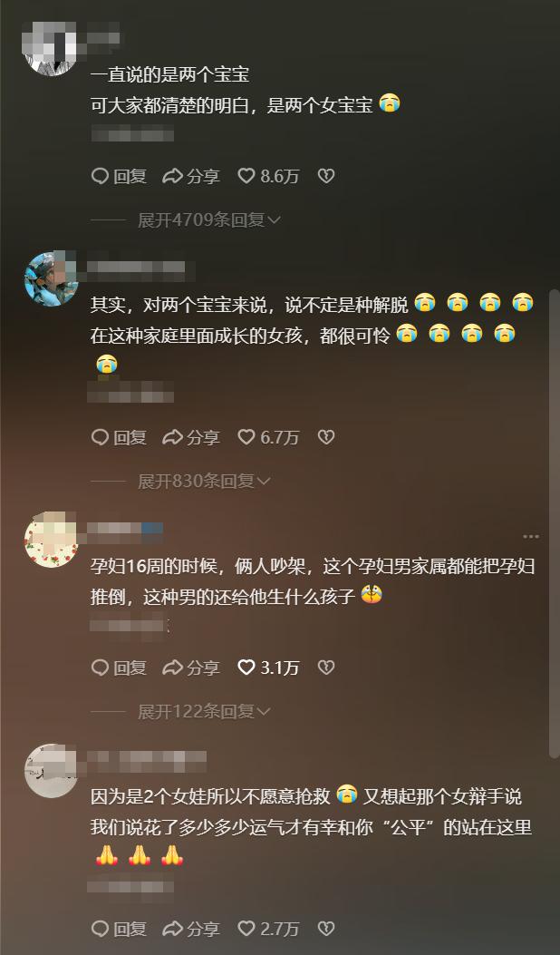The height and width of the screenshot is (955, 560).
Task: Like the comment with 2.7万 likes
Action: click(268, 928)
